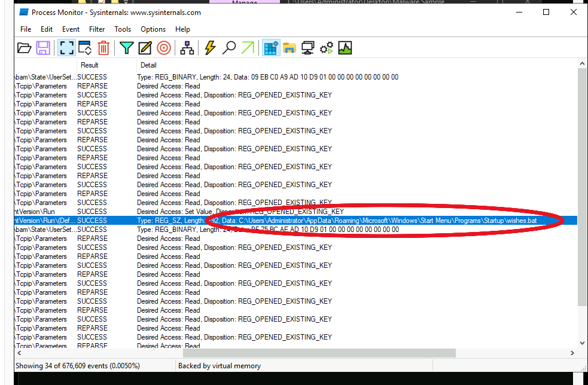The width and height of the screenshot is (588, 385).
Task: Open the Options menu
Action: click(x=153, y=29)
